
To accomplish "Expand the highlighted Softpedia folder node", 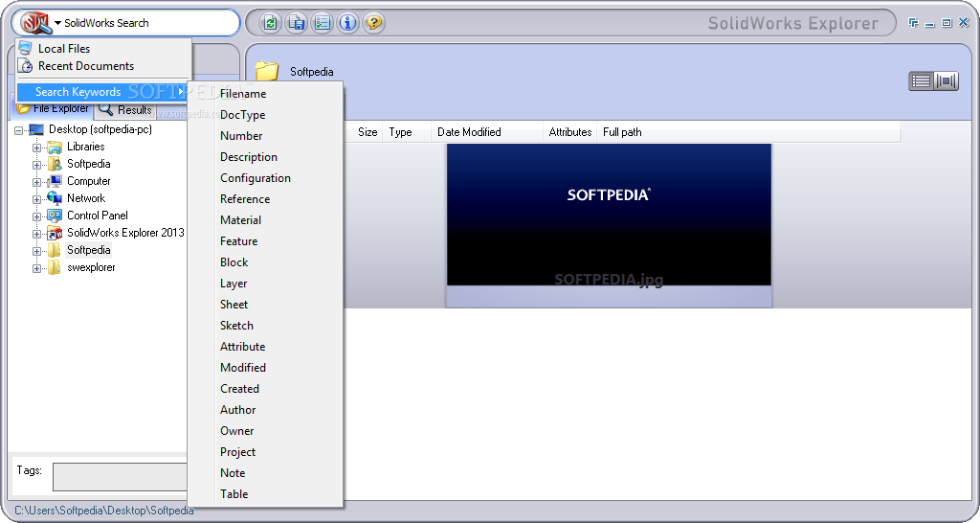I will pos(37,251).
